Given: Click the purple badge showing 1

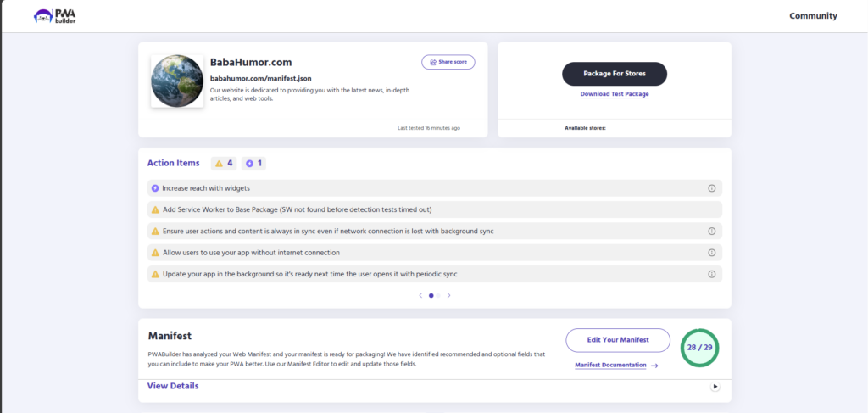Looking at the screenshot, I should pos(253,164).
